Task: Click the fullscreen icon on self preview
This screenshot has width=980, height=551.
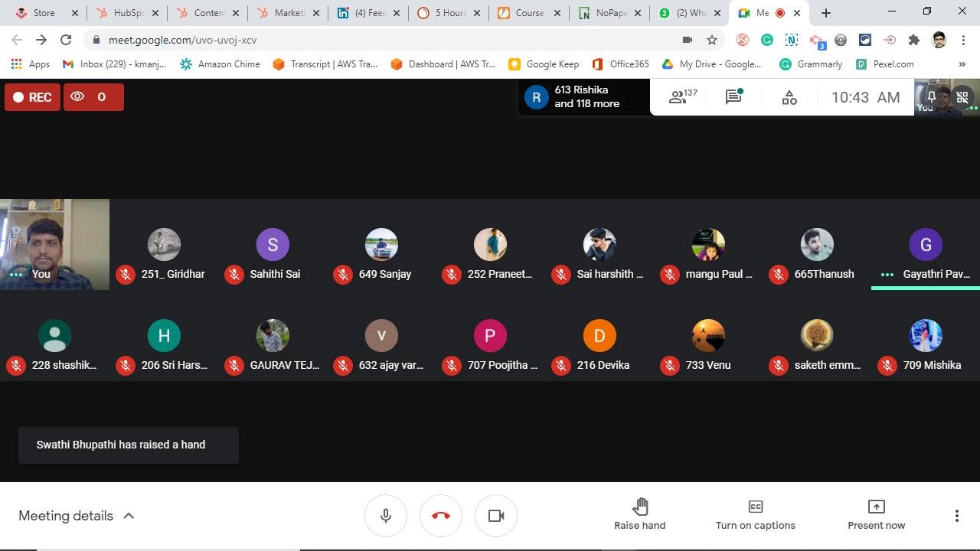Action: pos(962,97)
